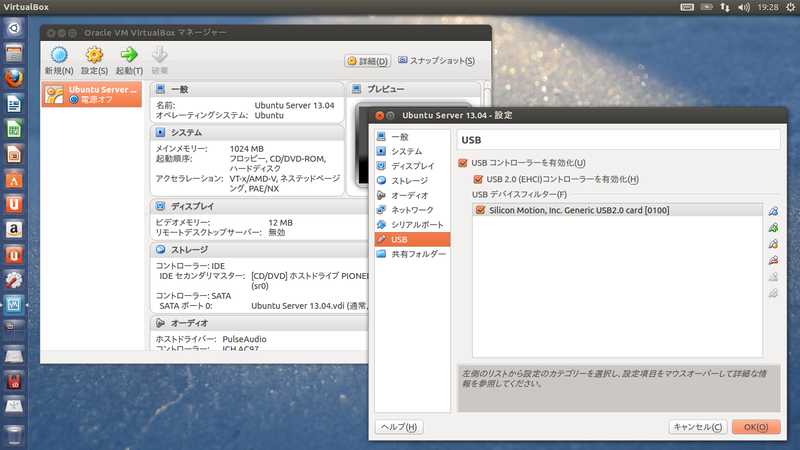Viewport: 800px width, 450px height.
Task: Click the 一般 section header in Manager
Action: (x=247, y=89)
